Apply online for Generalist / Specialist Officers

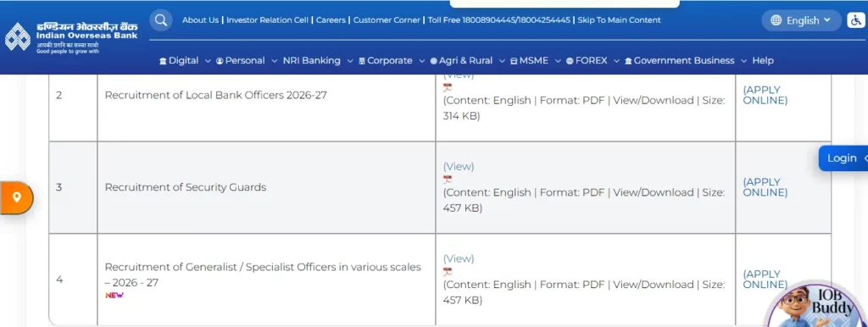point(765,280)
